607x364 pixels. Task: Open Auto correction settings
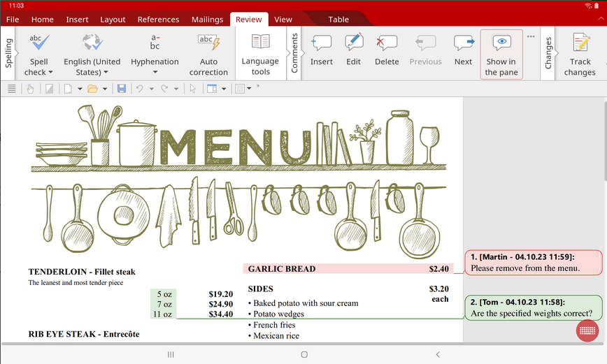coord(208,54)
